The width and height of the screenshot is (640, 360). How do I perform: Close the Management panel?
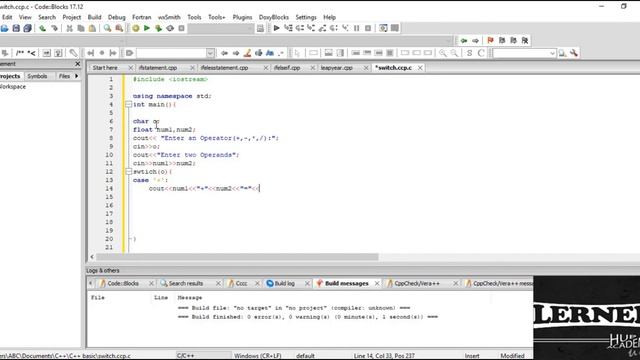[x=78, y=64]
